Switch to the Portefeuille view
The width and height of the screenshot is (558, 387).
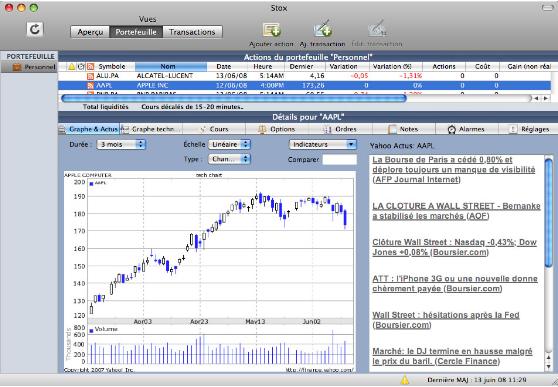click(136, 32)
